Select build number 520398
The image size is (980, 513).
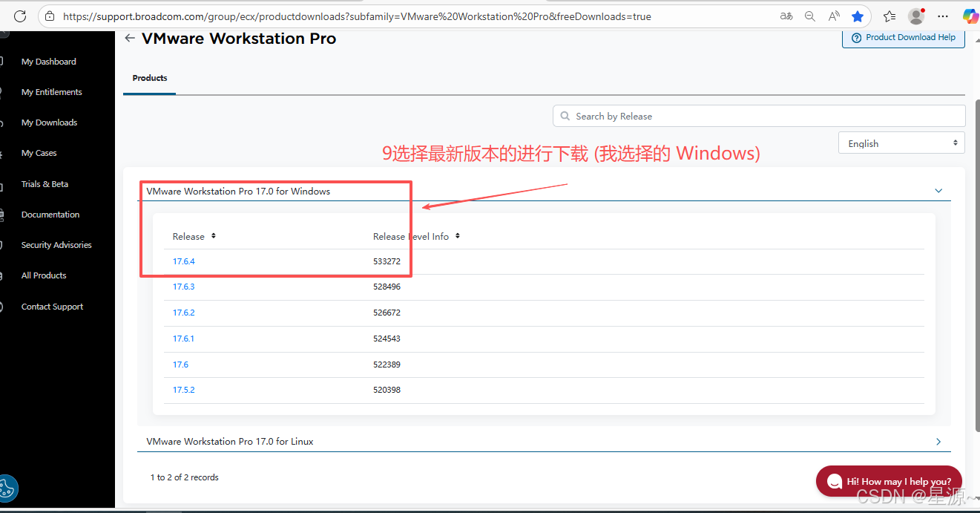coord(387,390)
